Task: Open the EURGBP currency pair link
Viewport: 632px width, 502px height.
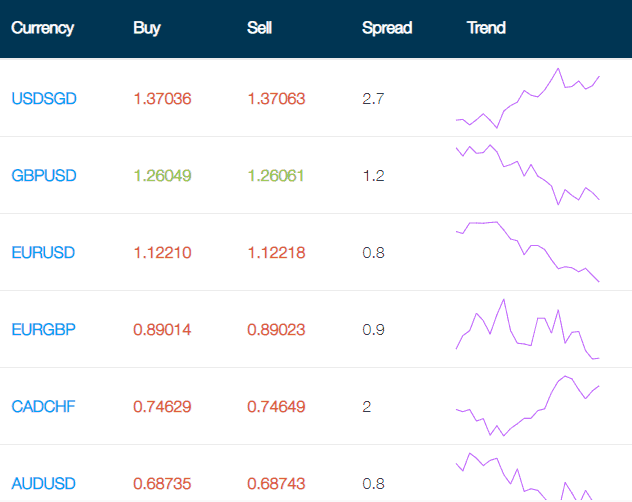Action: [x=44, y=330]
